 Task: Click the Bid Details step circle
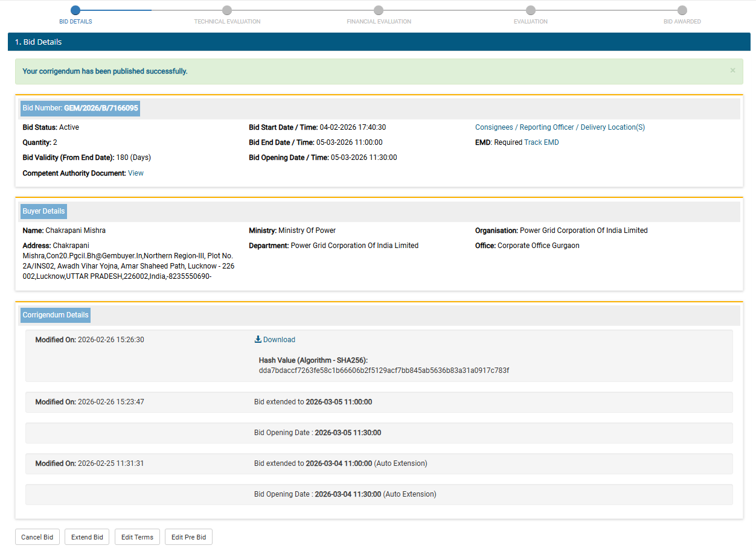pyautogui.click(x=75, y=10)
